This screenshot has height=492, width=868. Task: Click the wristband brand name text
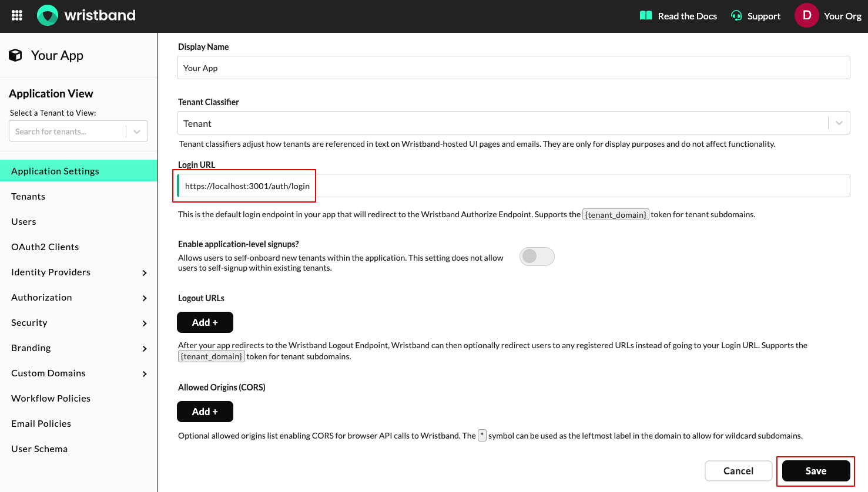pos(100,15)
